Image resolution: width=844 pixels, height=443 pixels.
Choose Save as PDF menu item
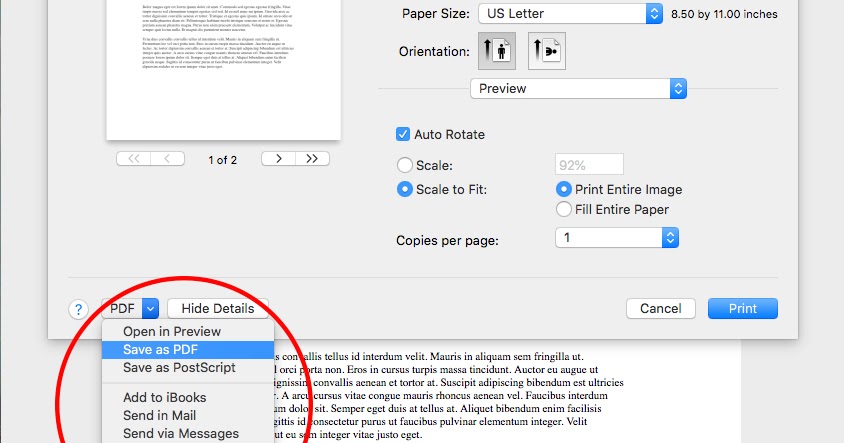point(188,350)
